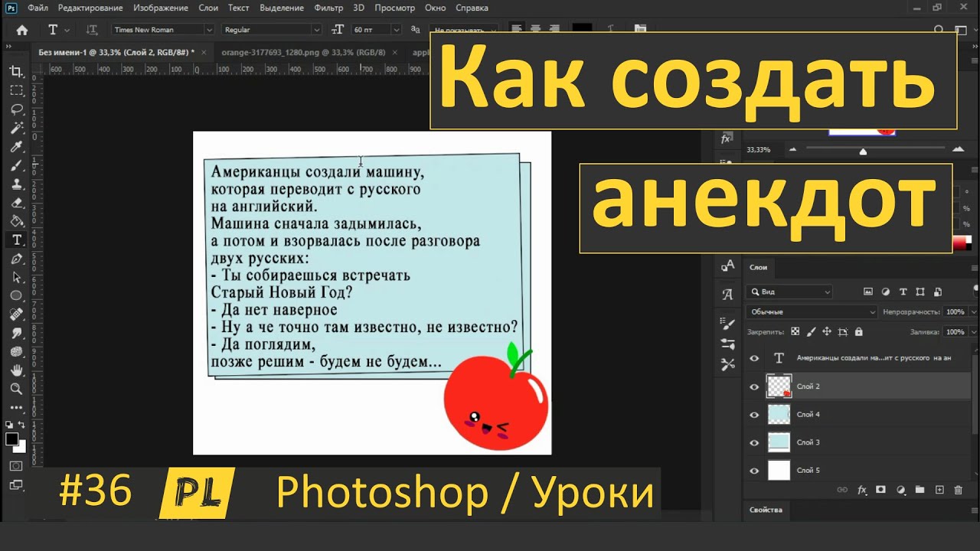Viewport: 980px width, 551px height.
Task: Toggle lock transparent pixels
Action: (x=795, y=332)
